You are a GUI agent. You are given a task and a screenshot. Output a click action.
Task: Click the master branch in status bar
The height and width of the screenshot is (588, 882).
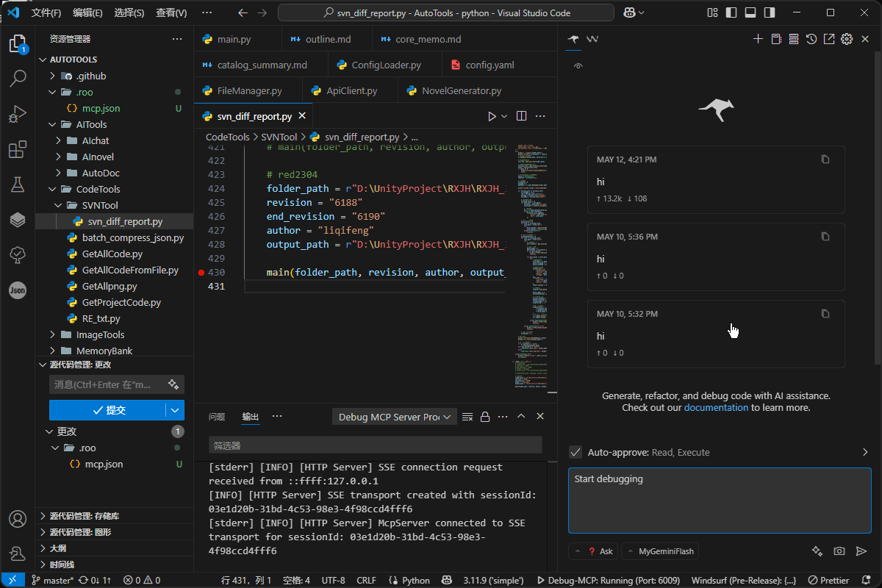click(x=51, y=581)
